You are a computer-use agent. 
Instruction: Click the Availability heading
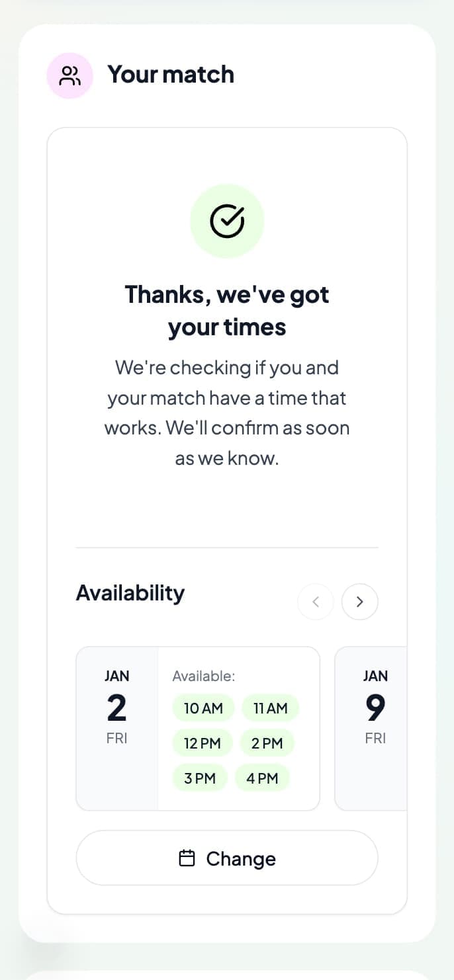130,592
